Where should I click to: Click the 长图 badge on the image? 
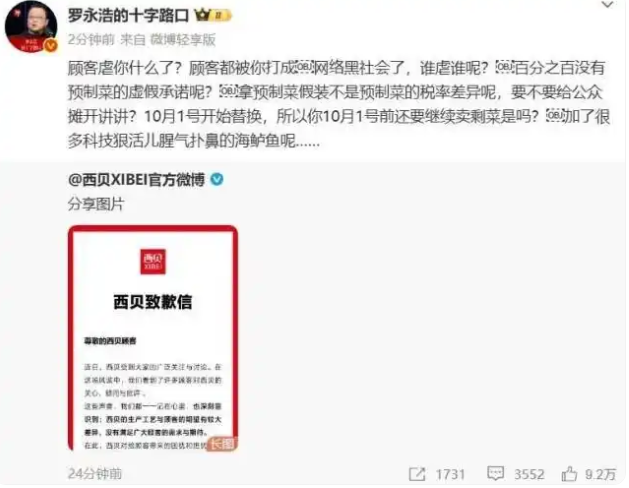point(222,444)
